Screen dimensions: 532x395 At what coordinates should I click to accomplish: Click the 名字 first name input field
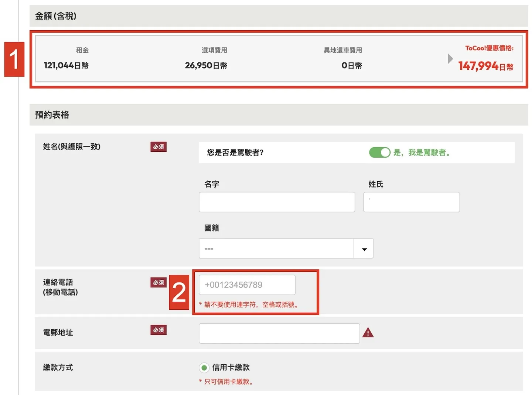[x=277, y=202]
